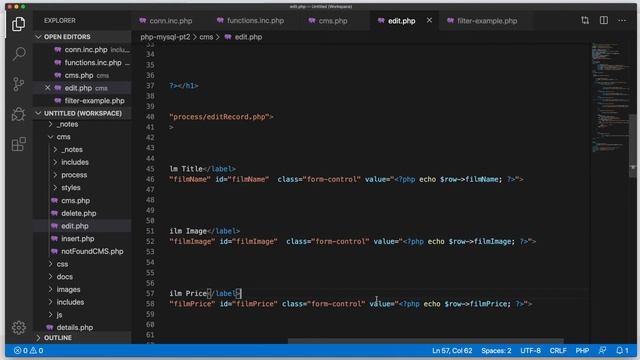Place cursor on "process/editRecord.php" string
The width and height of the screenshot is (640, 360).
219,117
